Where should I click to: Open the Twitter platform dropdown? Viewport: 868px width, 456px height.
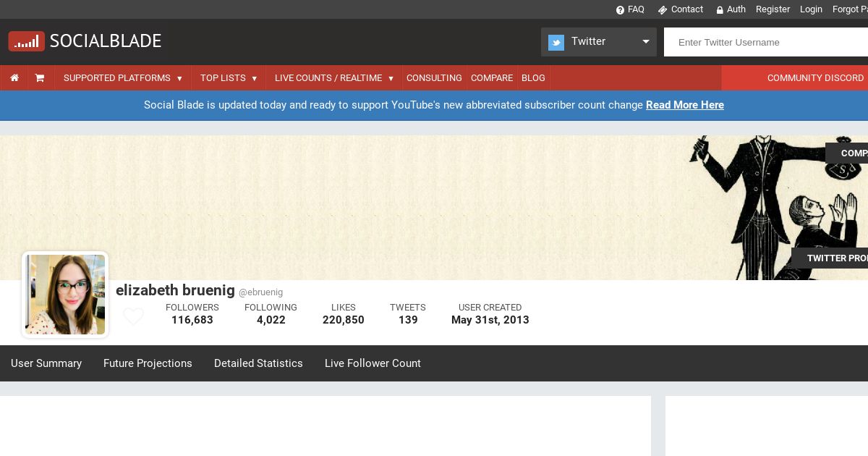click(x=599, y=42)
